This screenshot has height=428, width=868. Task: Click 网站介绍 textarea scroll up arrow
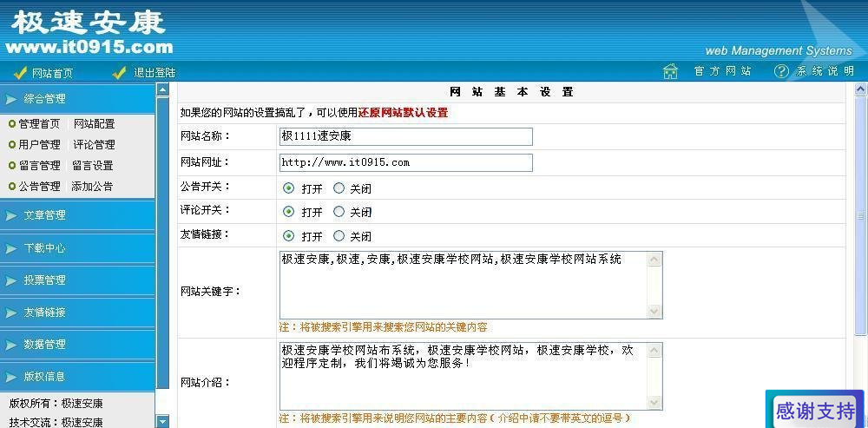(x=654, y=351)
